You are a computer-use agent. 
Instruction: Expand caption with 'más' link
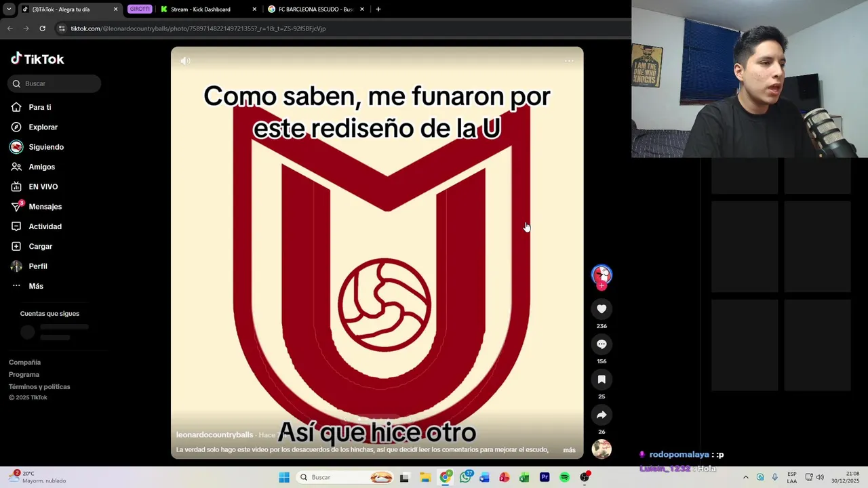[569, 450]
